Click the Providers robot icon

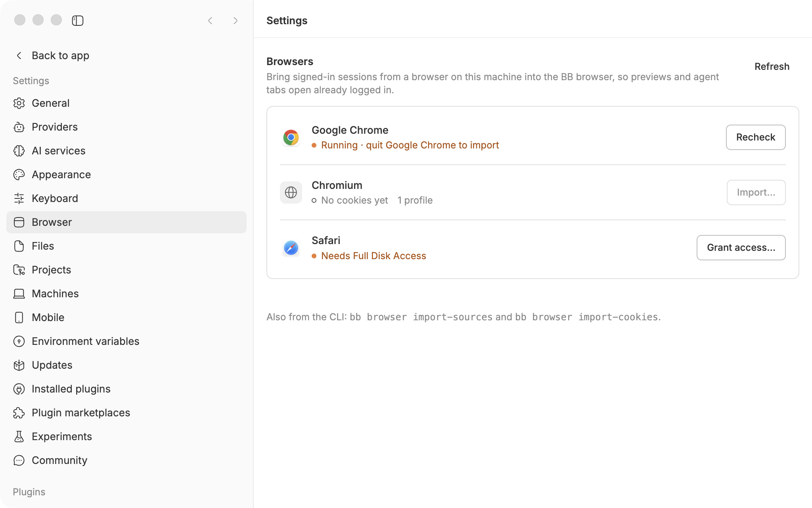point(19,127)
